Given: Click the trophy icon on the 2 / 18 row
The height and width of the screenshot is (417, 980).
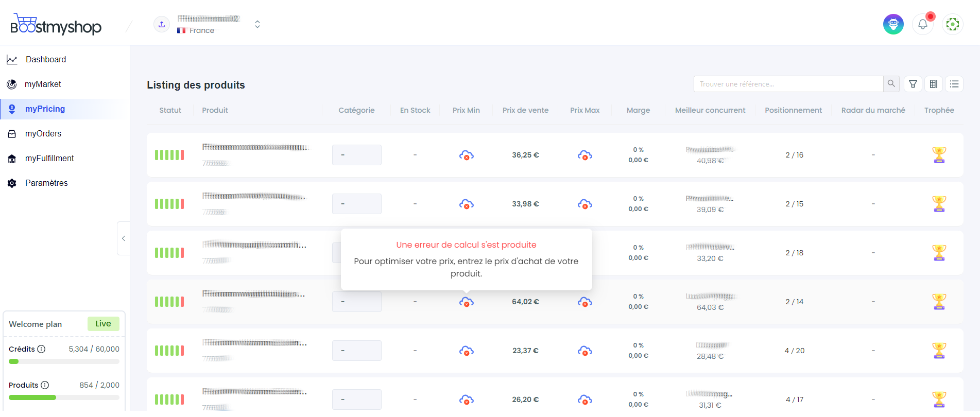Looking at the screenshot, I should 939,253.
